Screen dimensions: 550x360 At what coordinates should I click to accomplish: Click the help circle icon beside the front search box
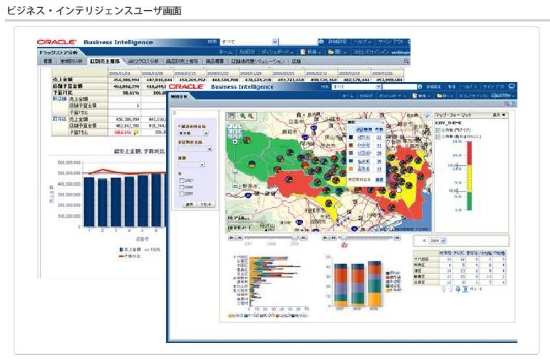(420, 87)
